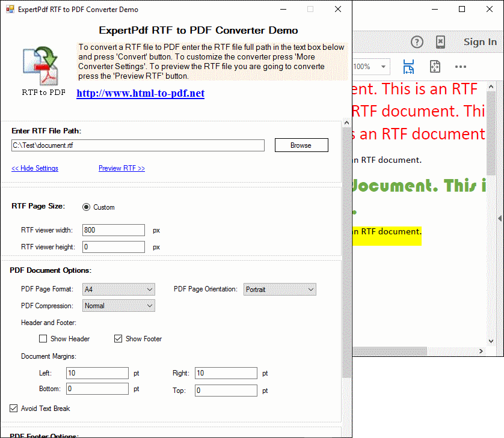504x438 pixels.
Task: Disable the Show Footer checkbox
Action: coord(118,338)
